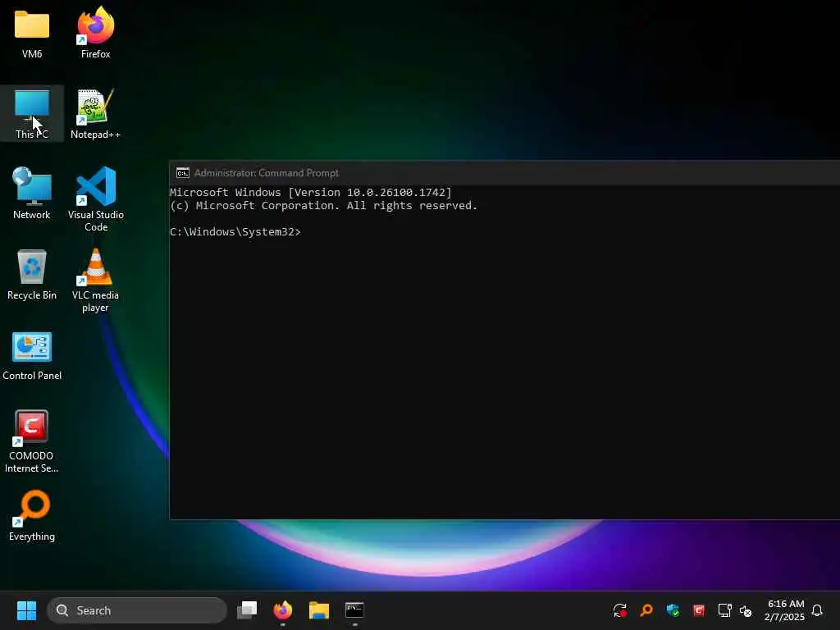Click the Administrator: Command Prompt title bar
The image size is (840, 630).
tap(504, 173)
